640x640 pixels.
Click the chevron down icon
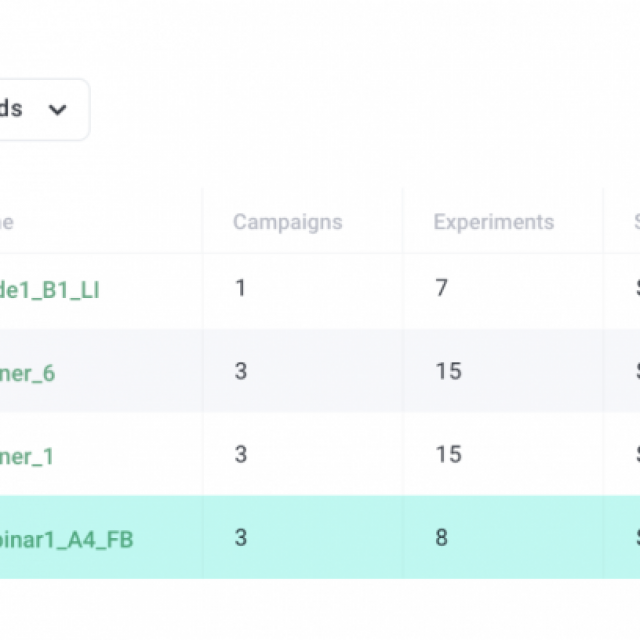coord(58,109)
